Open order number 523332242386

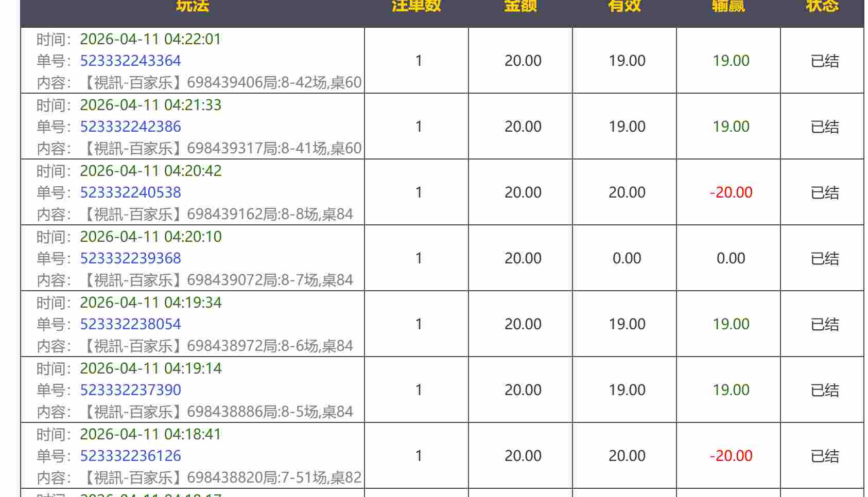tap(130, 127)
